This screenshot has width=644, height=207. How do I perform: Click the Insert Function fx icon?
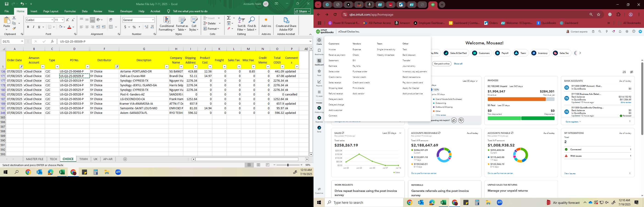[x=52, y=41]
